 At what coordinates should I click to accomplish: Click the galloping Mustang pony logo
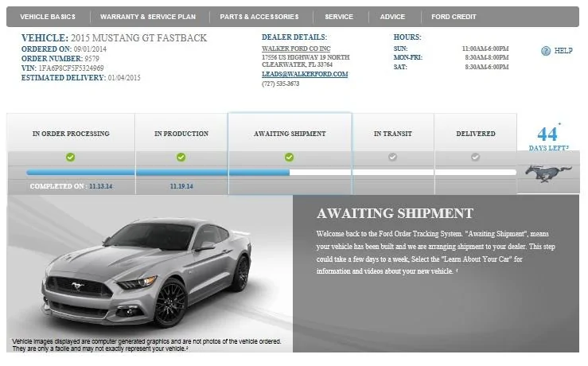[548, 173]
